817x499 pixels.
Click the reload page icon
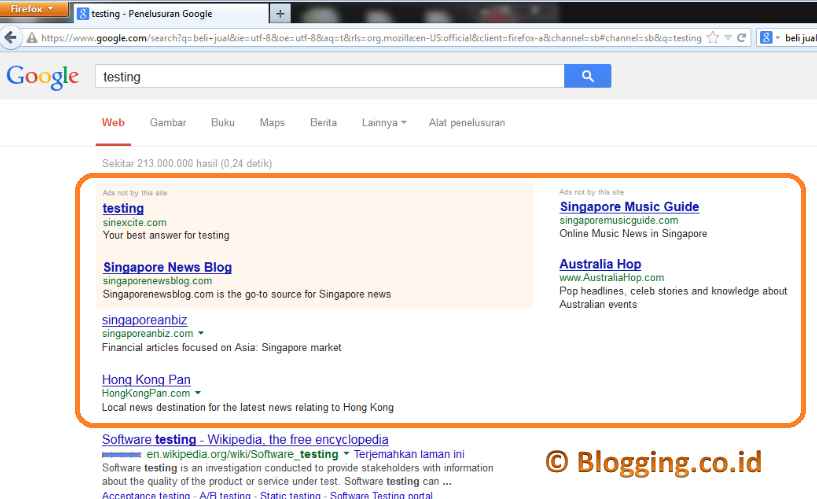(742, 38)
